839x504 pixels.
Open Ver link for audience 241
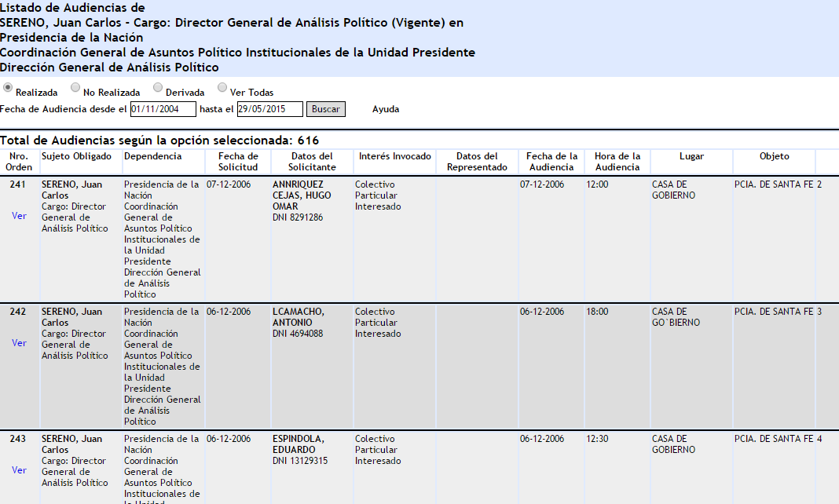tap(19, 216)
